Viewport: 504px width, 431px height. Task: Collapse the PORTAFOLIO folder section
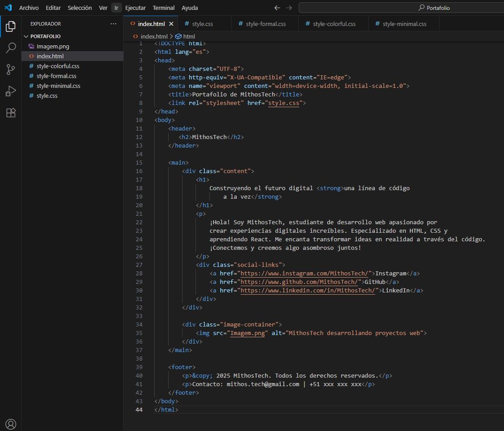(26, 36)
